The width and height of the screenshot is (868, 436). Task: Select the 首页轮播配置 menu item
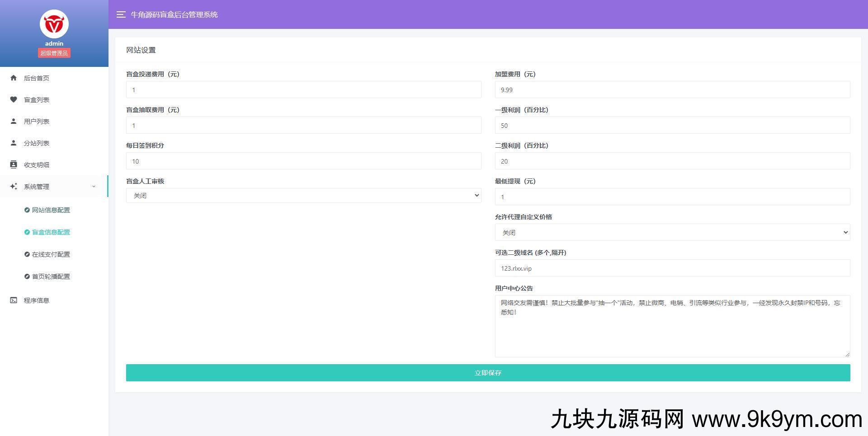click(50, 276)
